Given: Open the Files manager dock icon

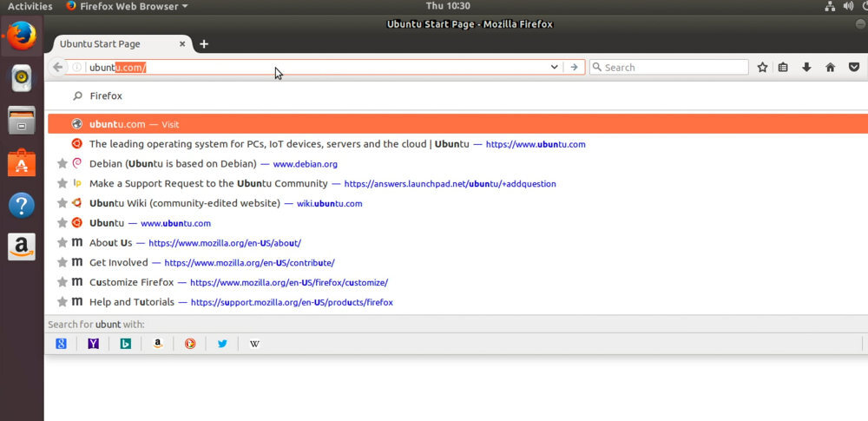Looking at the screenshot, I should (x=22, y=120).
